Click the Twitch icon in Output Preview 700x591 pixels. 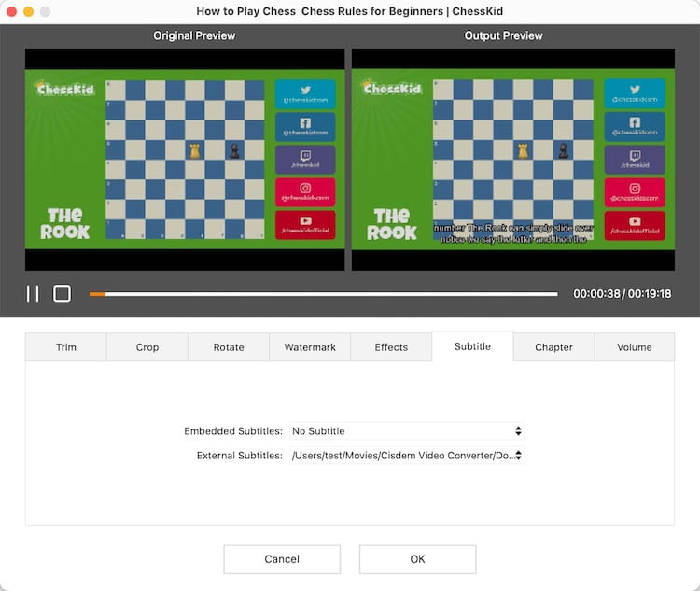point(635,156)
